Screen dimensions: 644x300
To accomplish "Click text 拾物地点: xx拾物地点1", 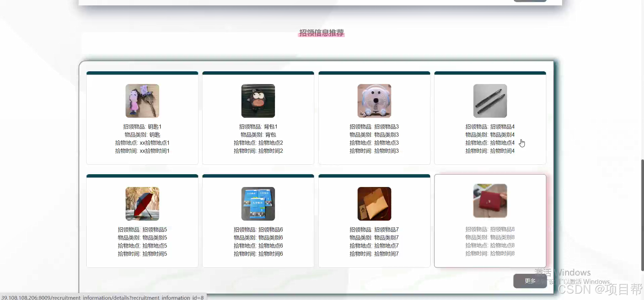I will tap(142, 143).
